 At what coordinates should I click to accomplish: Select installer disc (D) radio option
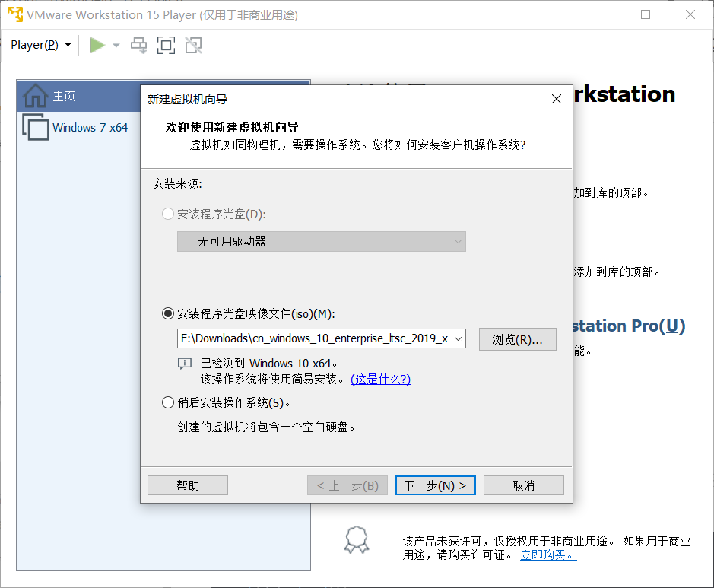coord(168,214)
